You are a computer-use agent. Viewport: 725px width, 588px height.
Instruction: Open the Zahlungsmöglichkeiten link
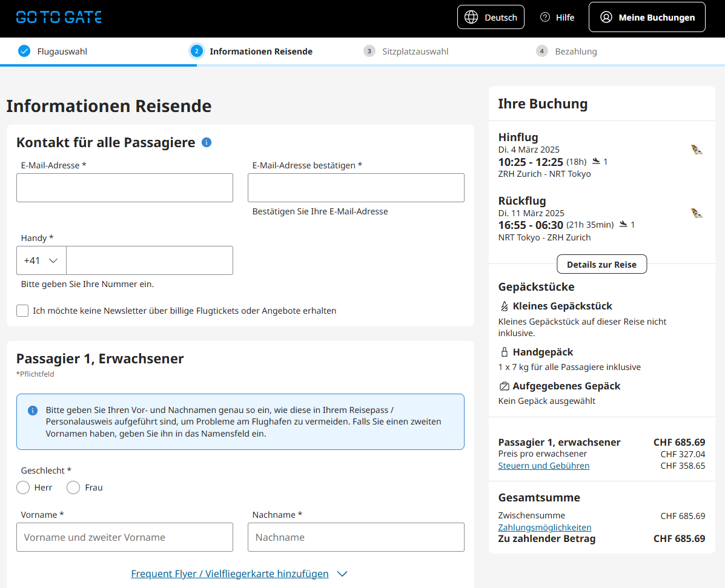click(545, 527)
